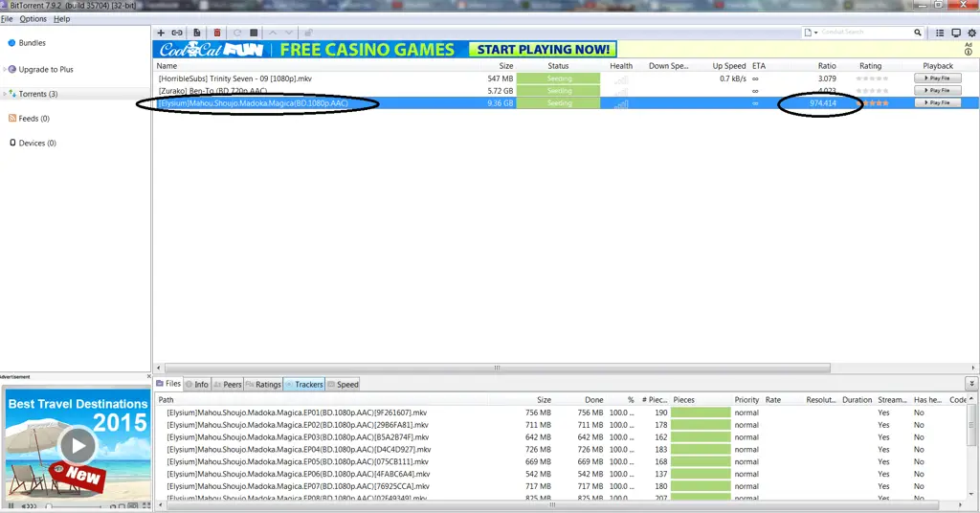Select the Zurako Ben-To torrent row
The width and height of the screenshot is (980, 513).
click(x=566, y=91)
